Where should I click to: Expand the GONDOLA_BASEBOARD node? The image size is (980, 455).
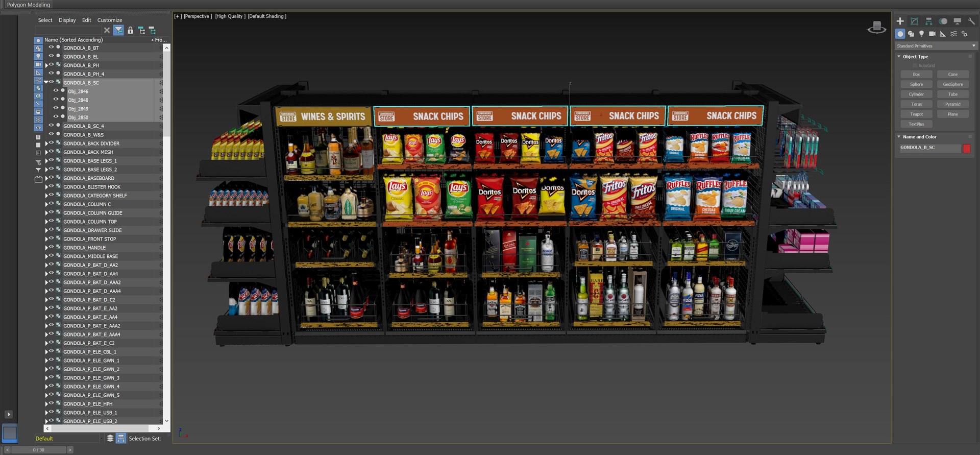pos(46,178)
